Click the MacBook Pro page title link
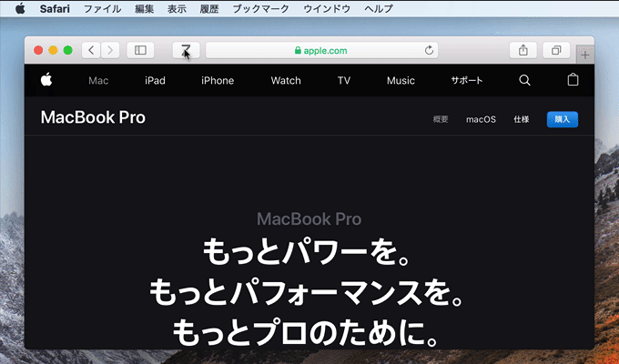 93,117
